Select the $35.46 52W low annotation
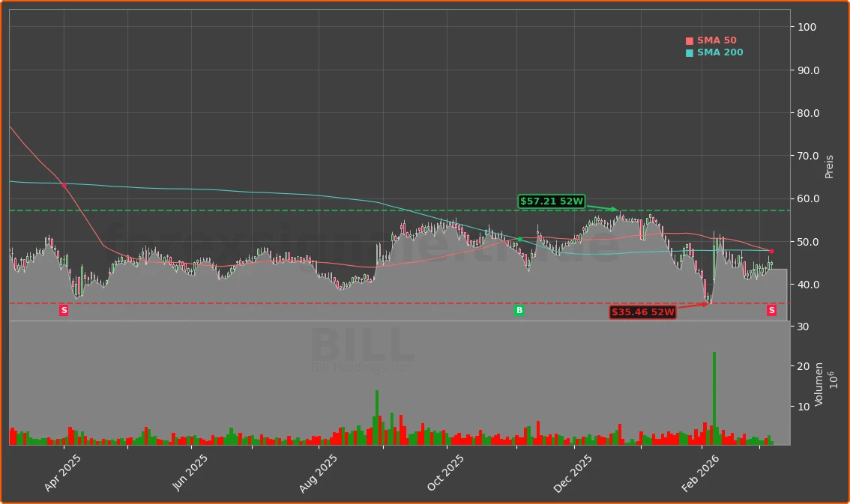Image resolution: width=850 pixels, height=504 pixels. [642, 312]
